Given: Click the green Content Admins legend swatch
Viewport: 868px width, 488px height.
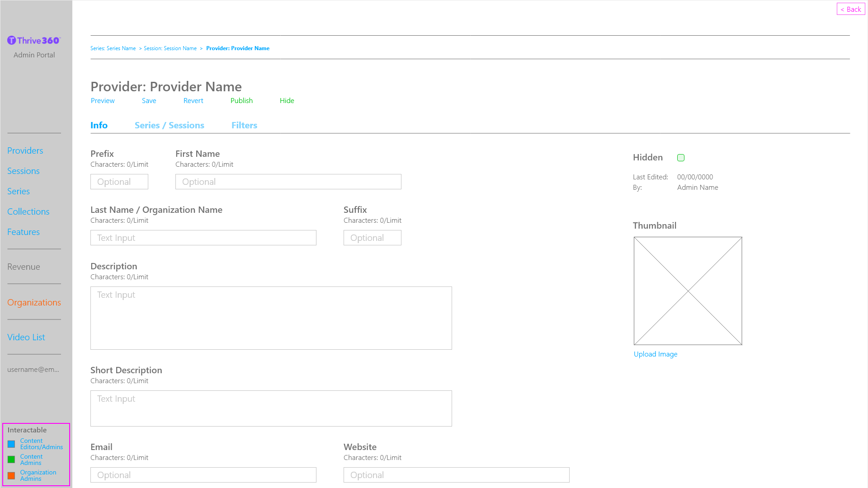Looking at the screenshot, I should (x=11, y=460).
